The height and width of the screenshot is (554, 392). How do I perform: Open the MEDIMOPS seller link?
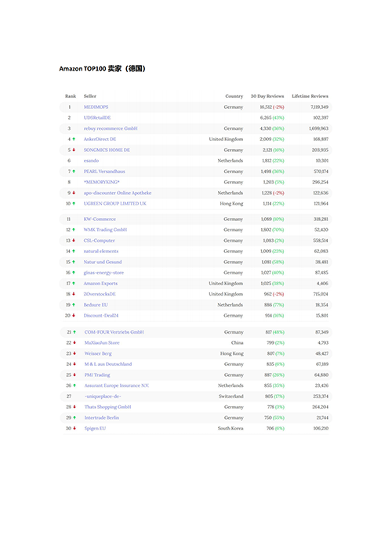[96, 107]
